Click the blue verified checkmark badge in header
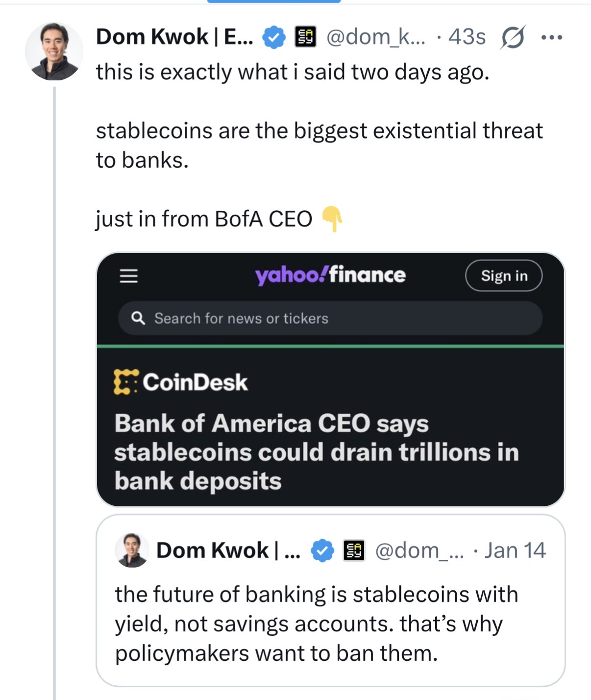 coord(274,37)
